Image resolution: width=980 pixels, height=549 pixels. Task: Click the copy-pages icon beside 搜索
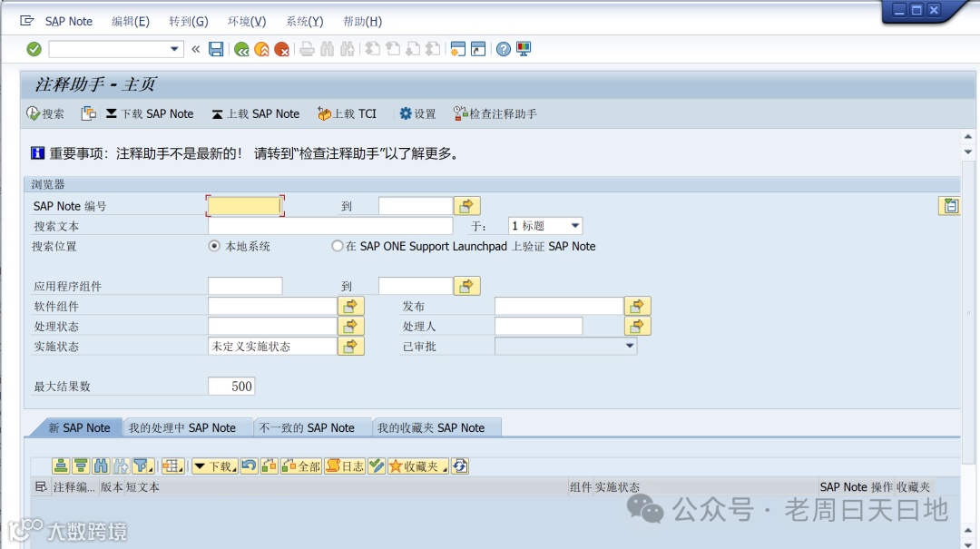tap(89, 113)
